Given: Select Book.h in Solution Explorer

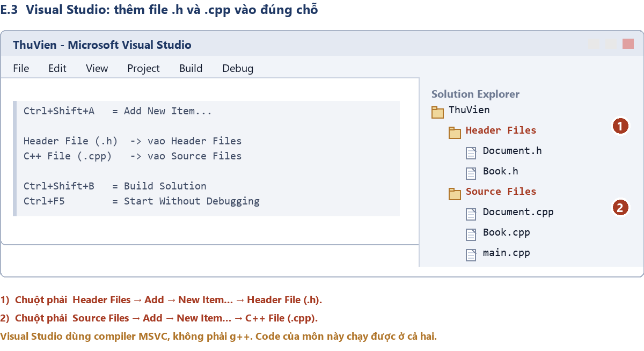Looking at the screenshot, I should [x=500, y=171].
